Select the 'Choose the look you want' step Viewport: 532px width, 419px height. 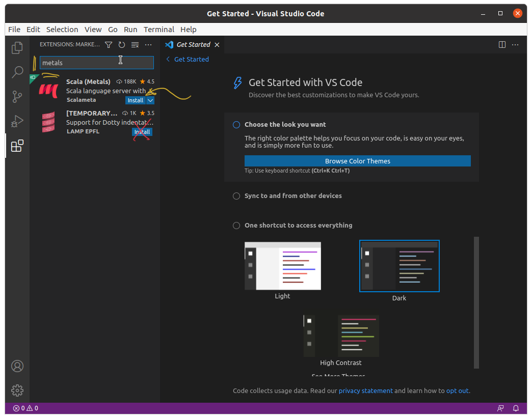click(285, 125)
